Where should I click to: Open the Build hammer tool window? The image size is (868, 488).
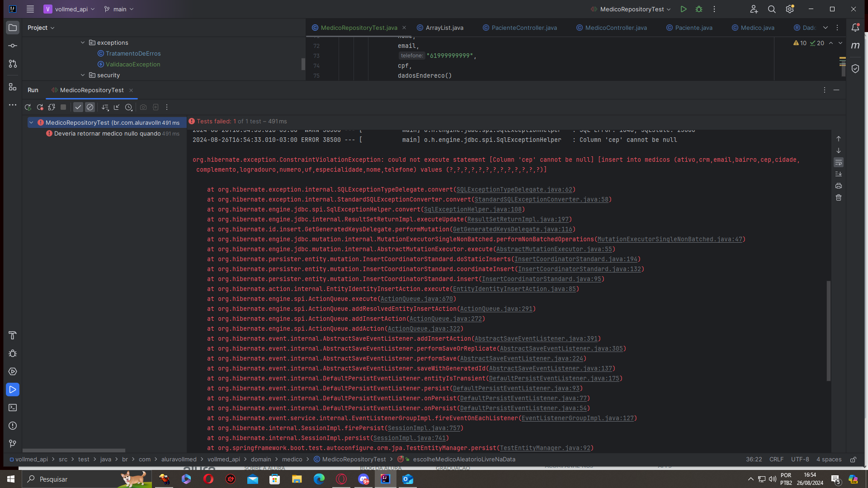pyautogui.click(x=13, y=335)
